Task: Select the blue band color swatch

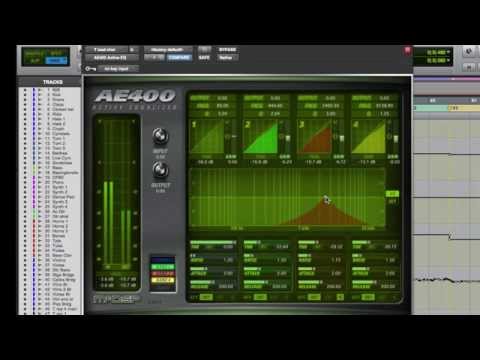Action: coord(163,260)
